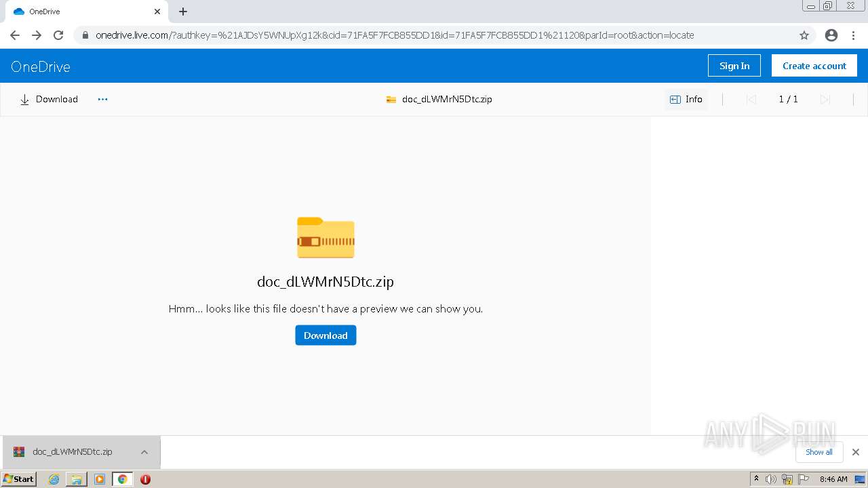This screenshot has height=488, width=868.
Task: Click the Action Center flag icon
Action: (804, 479)
